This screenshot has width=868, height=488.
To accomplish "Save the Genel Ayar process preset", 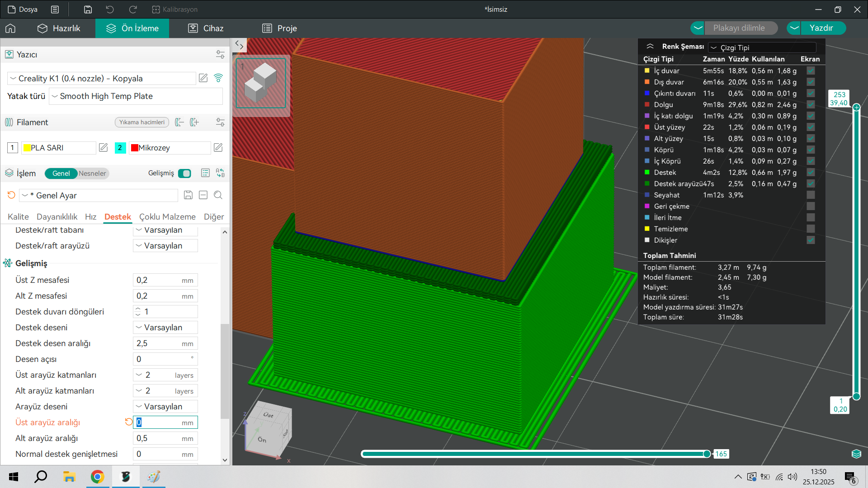I will click(x=189, y=195).
